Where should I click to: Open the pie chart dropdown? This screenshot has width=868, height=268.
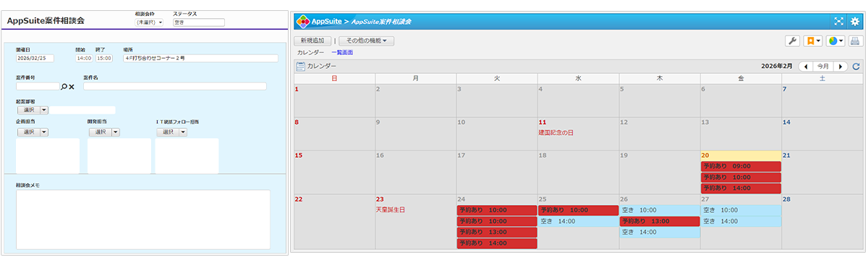coord(836,41)
